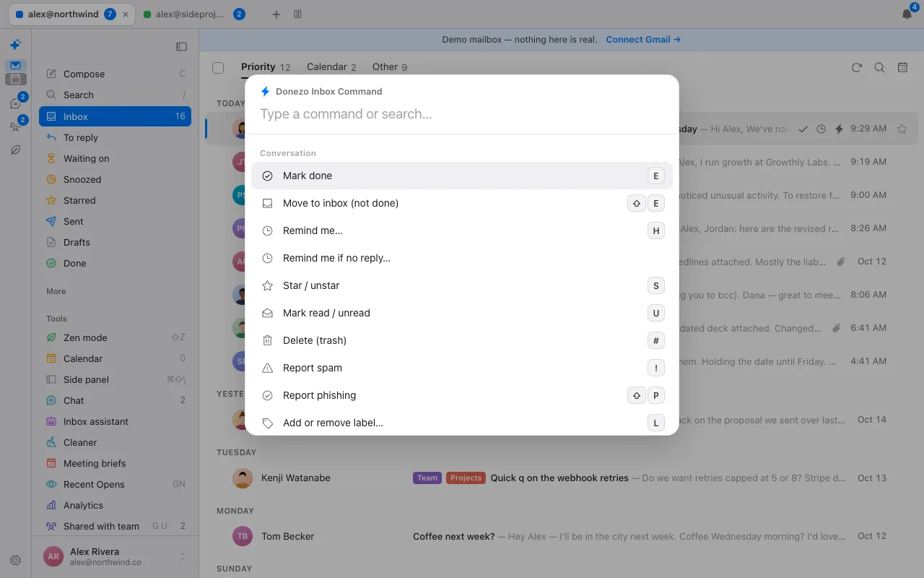Choose Add or remove label command
The width and height of the screenshot is (924, 578).
(x=462, y=423)
